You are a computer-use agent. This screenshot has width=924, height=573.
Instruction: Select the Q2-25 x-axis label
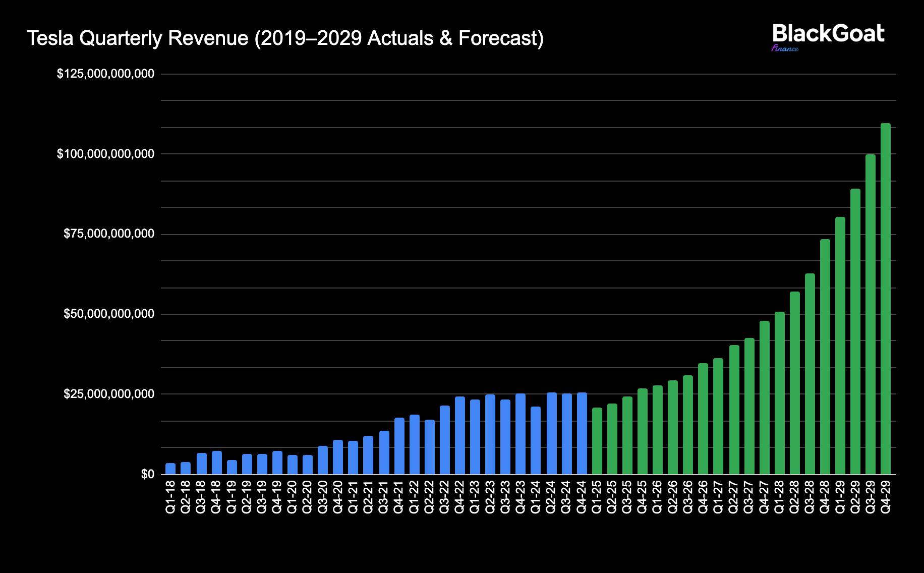coord(612,497)
